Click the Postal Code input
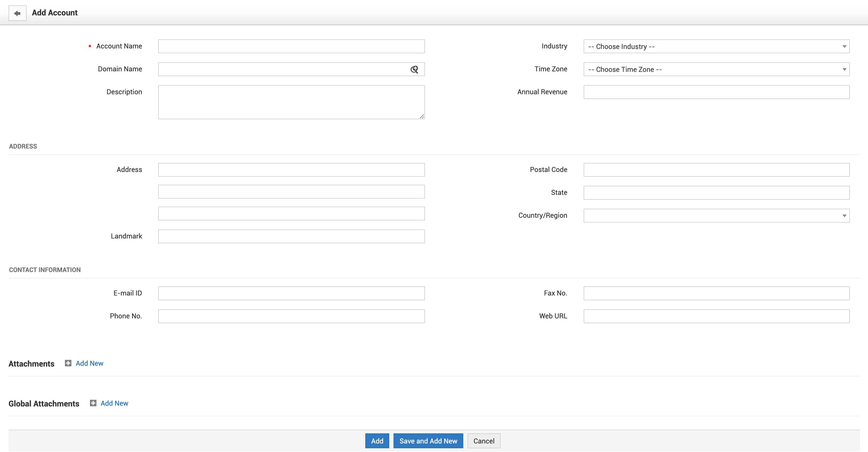 [x=716, y=170]
